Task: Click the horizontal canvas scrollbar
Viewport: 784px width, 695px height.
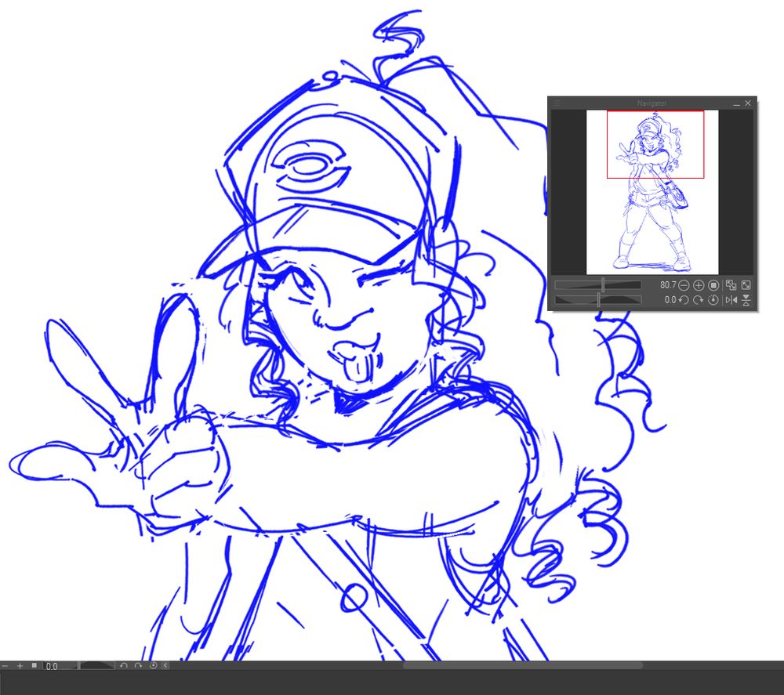Action: [522, 665]
